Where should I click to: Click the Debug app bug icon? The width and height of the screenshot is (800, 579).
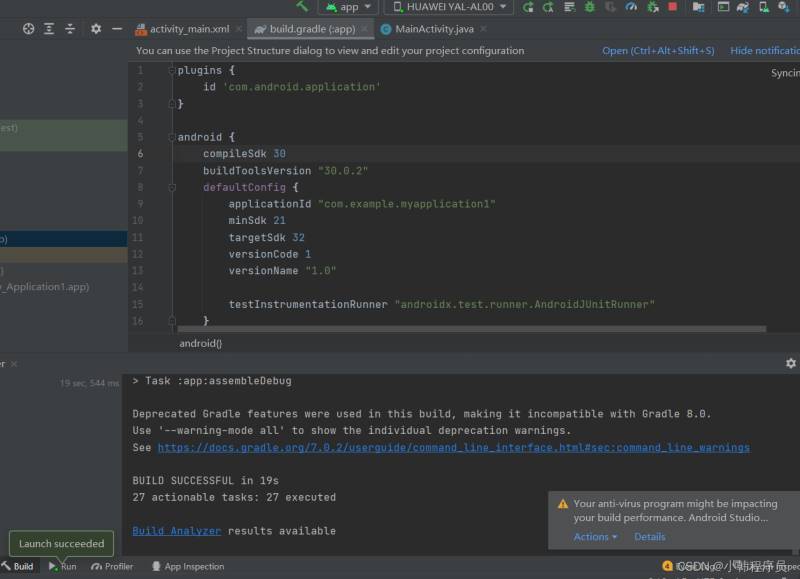(x=590, y=7)
